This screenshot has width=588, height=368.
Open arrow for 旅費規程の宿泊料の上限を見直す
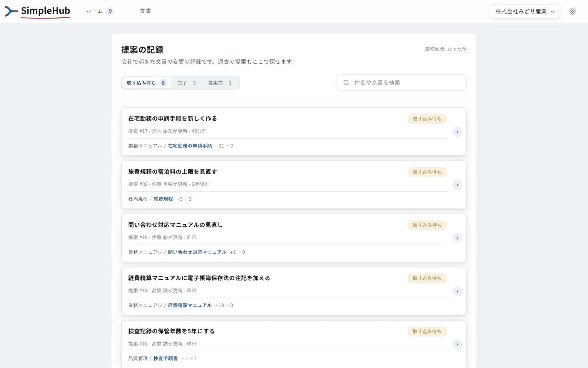[457, 185]
